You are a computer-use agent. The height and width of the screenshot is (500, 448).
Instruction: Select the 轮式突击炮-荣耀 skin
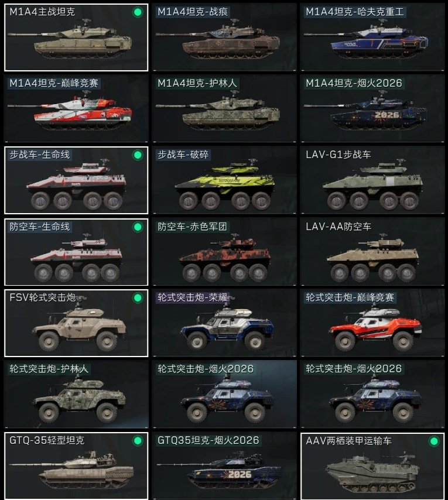pos(224,323)
